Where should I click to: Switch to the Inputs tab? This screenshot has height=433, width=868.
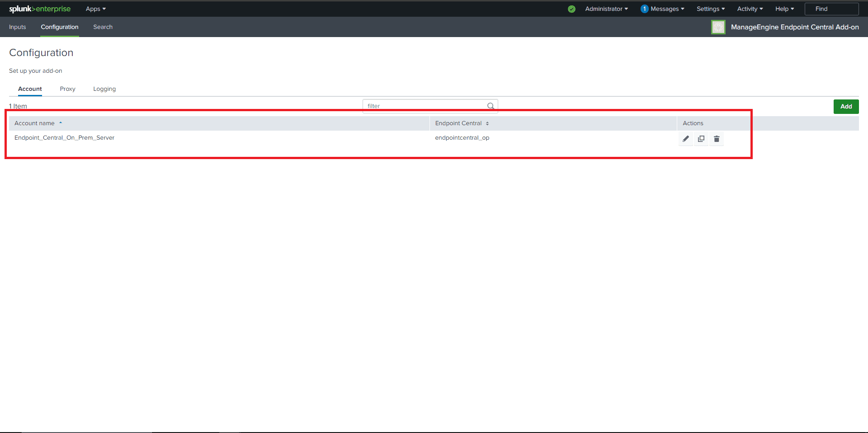[x=17, y=27]
